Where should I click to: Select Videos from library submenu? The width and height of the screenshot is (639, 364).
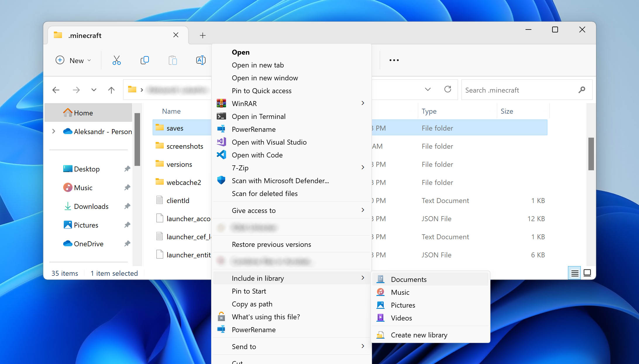401,318
